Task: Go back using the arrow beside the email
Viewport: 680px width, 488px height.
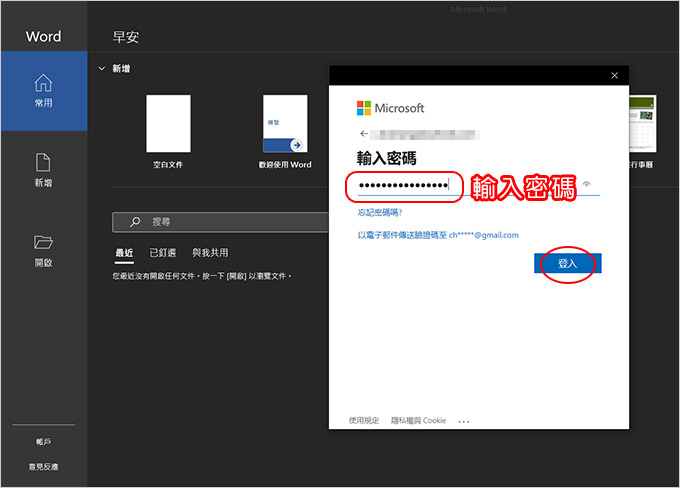Action: point(364,134)
